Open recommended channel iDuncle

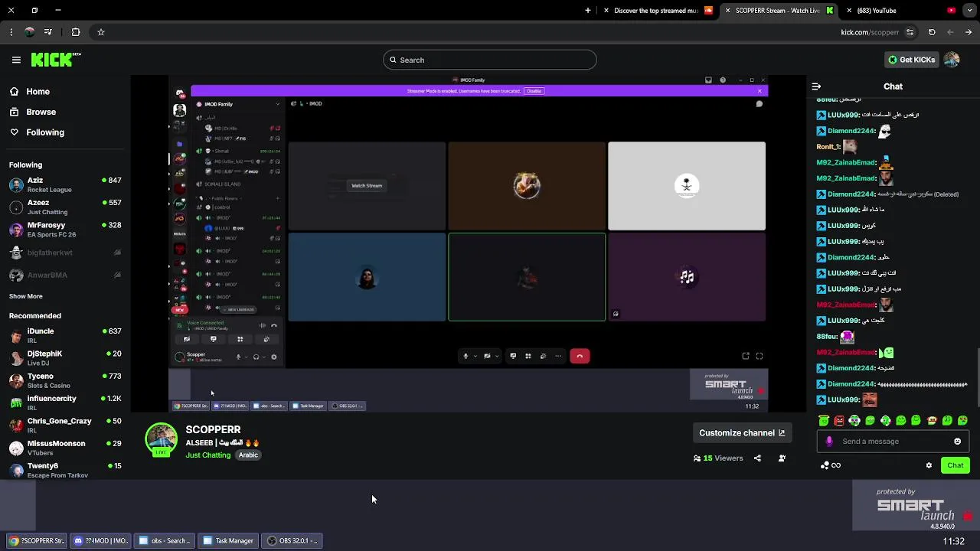(x=65, y=335)
